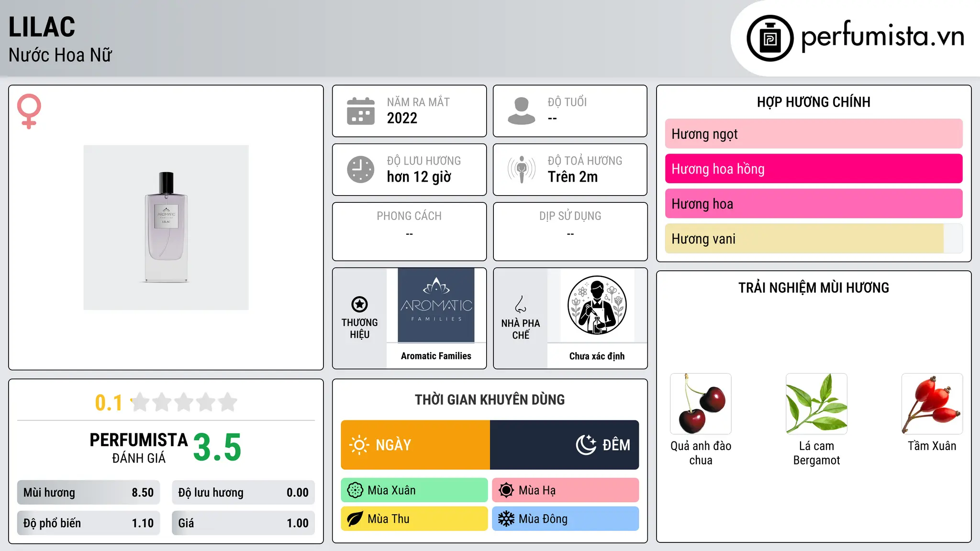Click the 0.1 user rating number
Screen dimensions: 980x551
pyautogui.click(x=109, y=403)
